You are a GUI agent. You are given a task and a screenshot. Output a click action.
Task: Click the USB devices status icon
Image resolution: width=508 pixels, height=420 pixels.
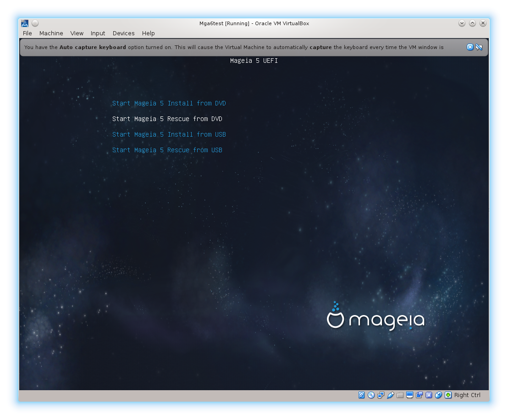pos(390,395)
